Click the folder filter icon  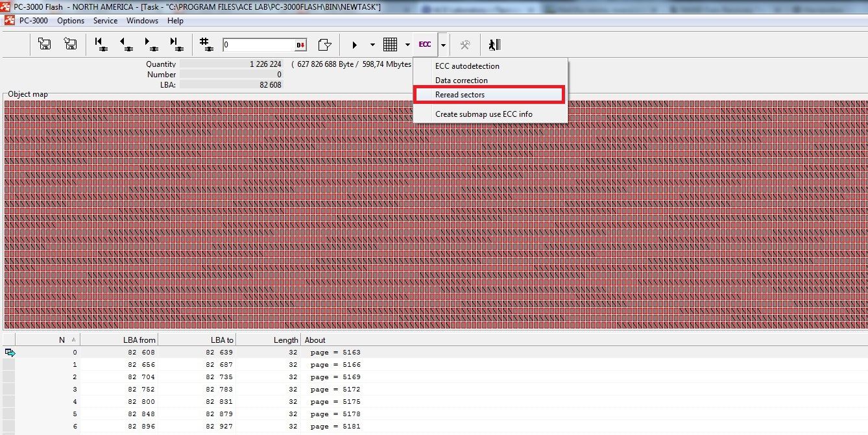(x=324, y=44)
